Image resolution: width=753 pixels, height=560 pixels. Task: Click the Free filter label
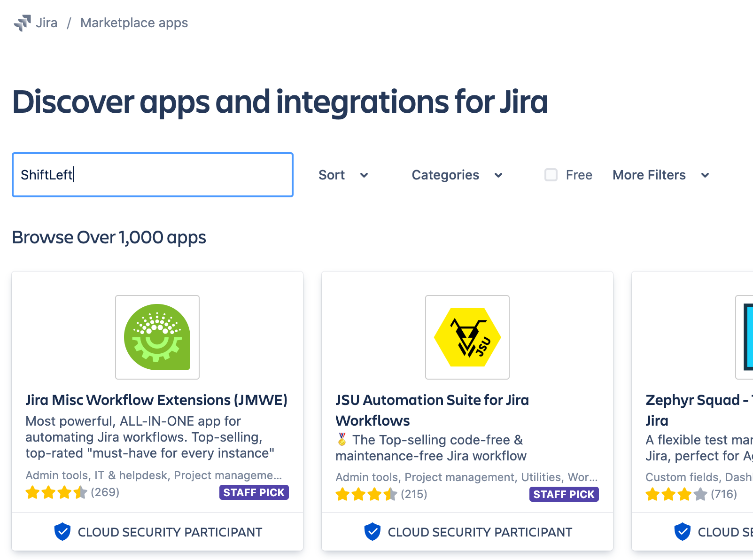pos(579,175)
